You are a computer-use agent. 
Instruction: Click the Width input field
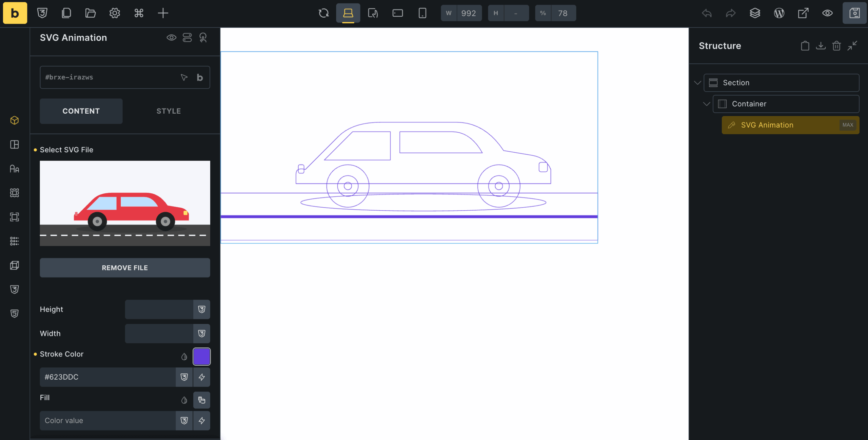click(x=159, y=333)
